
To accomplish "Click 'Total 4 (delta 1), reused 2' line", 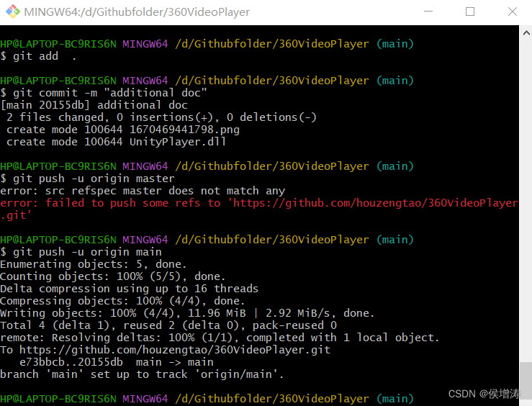I will pos(168,325).
